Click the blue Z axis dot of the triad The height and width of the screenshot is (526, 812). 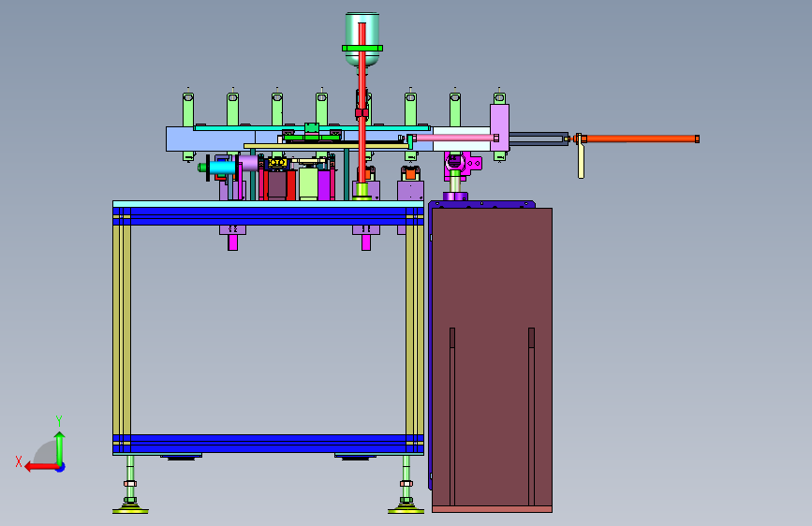click(x=61, y=467)
